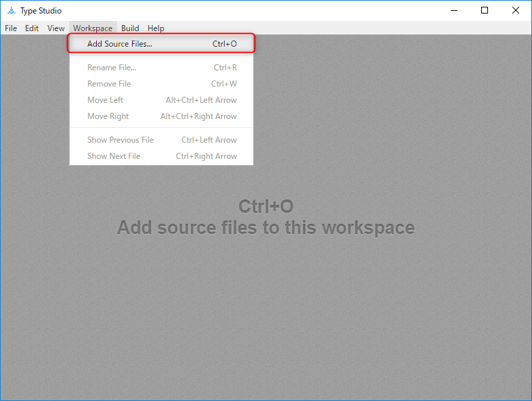Open the Edit menu
Viewport: 532px width, 401px height.
(32, 28)
